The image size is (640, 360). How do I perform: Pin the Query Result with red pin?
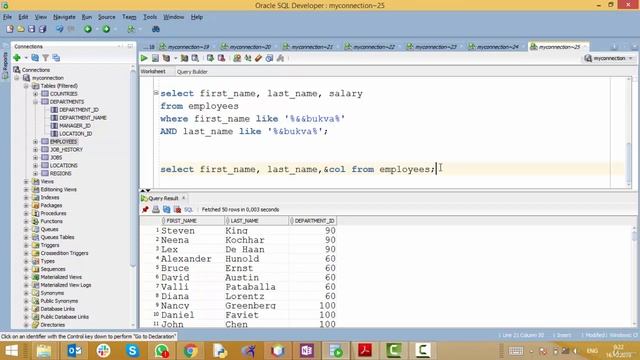click(x=145, y=209)
